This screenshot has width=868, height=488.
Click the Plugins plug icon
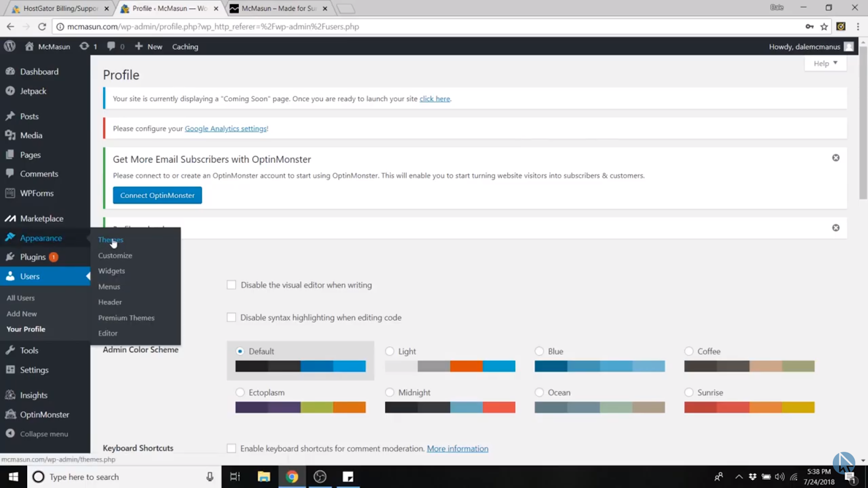[10, 257]
